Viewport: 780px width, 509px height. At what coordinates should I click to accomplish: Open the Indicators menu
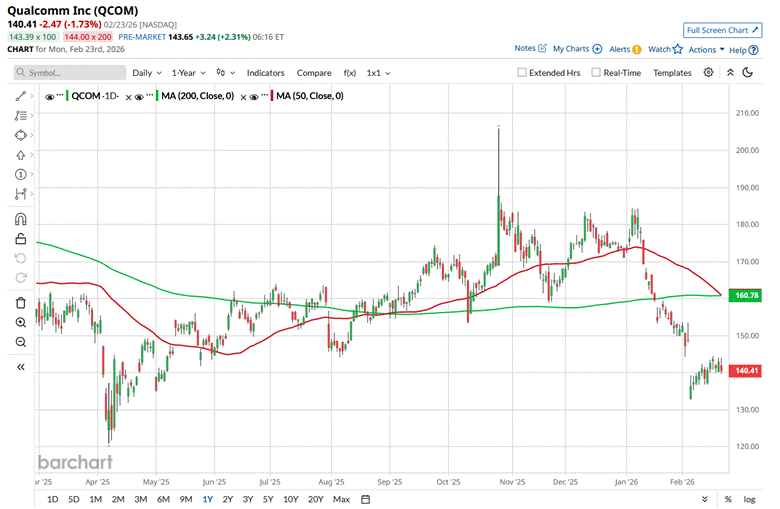click(265, 73)
